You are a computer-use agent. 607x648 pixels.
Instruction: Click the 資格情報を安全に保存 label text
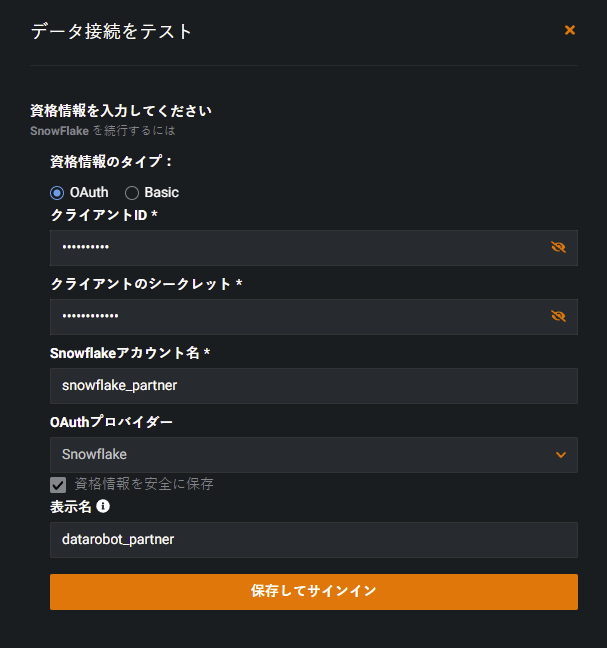(x=144, y=484)
